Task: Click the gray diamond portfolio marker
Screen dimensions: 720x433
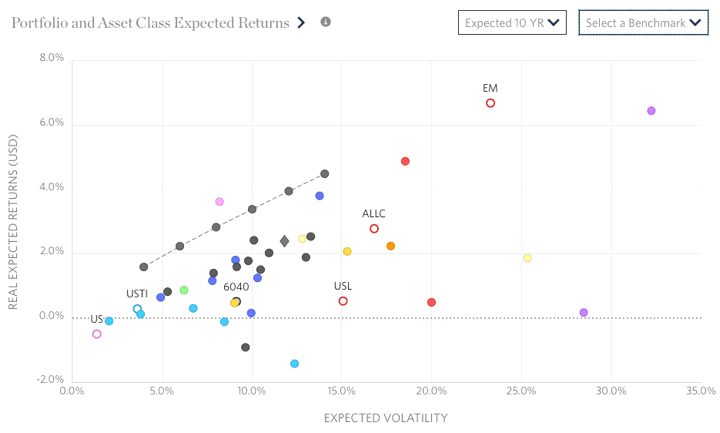Action: click(x=284, y=241)
